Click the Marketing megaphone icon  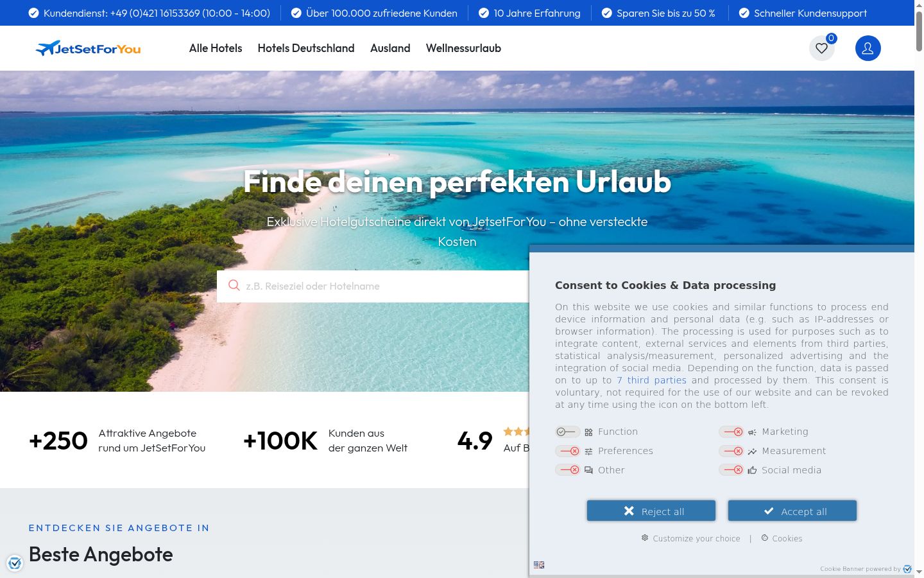(752, 432)
